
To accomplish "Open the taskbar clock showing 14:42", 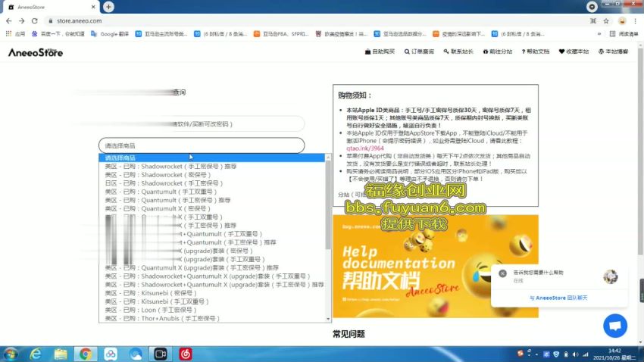I will coord(615,354).
